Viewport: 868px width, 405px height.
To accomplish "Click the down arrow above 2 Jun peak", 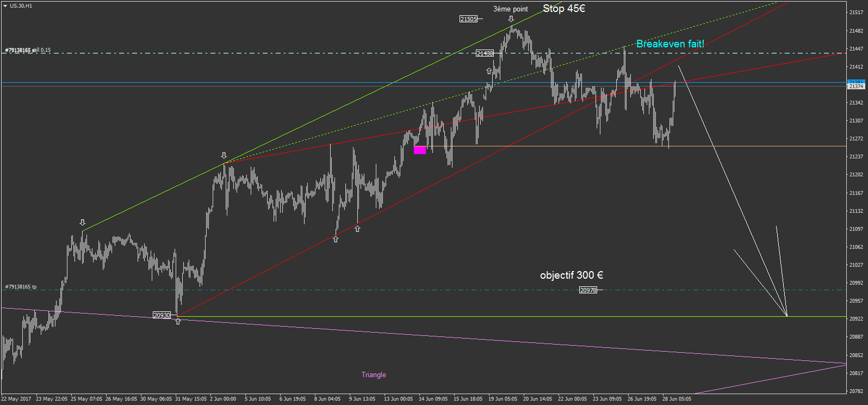I will coord(224,156).
